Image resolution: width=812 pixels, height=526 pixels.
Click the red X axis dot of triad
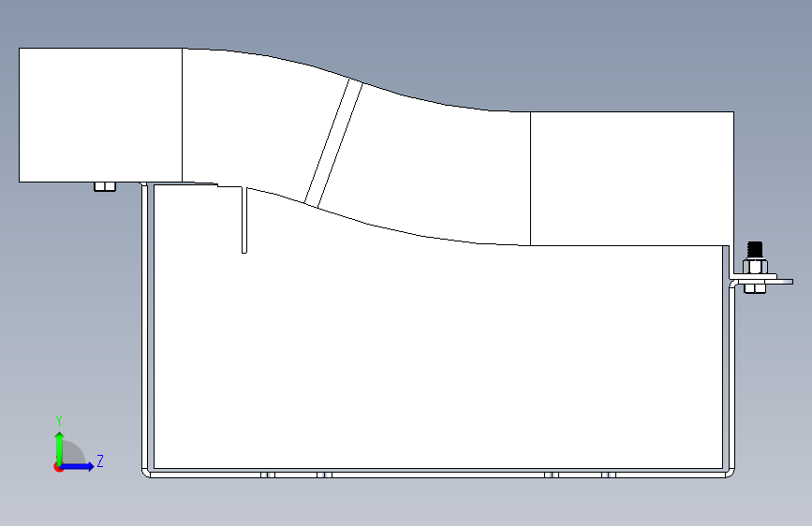tap(58, 467)
